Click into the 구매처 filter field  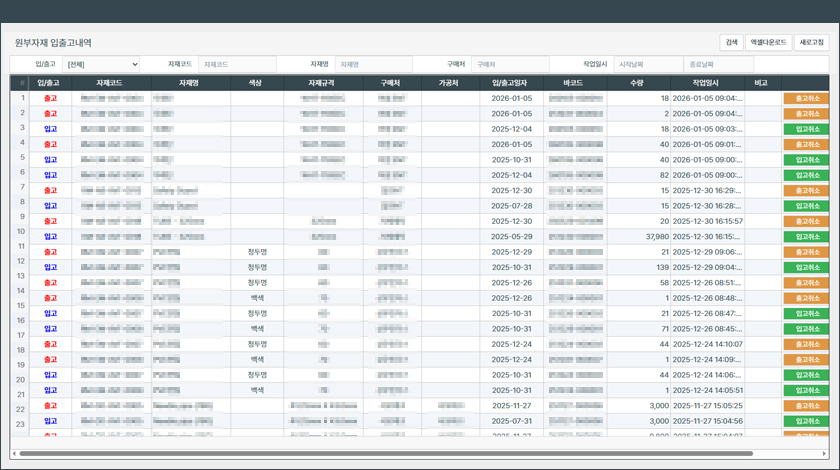pos(510,64)
